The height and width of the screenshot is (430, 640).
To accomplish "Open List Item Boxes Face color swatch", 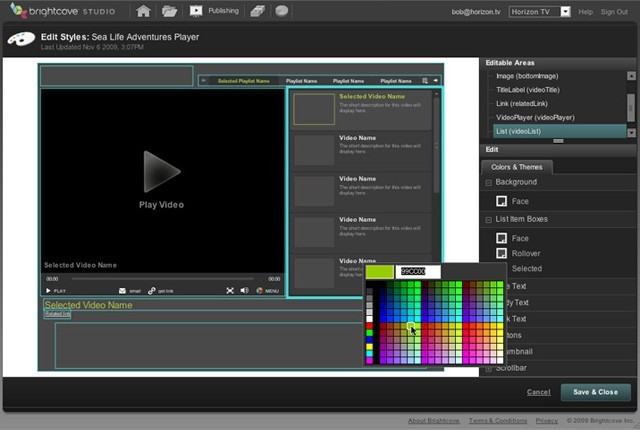I will pos(501,238).
